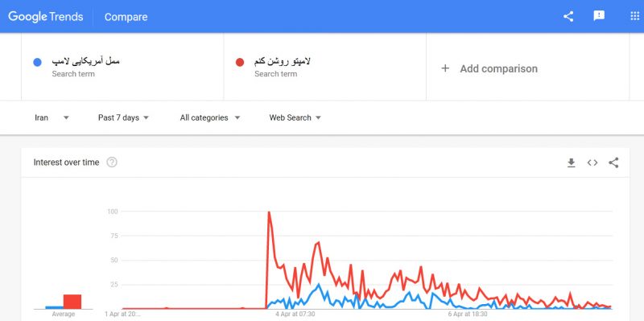Open the Interest over time help icon
The width and height of the screenshot is (644, 321).
pyautogui.click(x=112, y=163)
